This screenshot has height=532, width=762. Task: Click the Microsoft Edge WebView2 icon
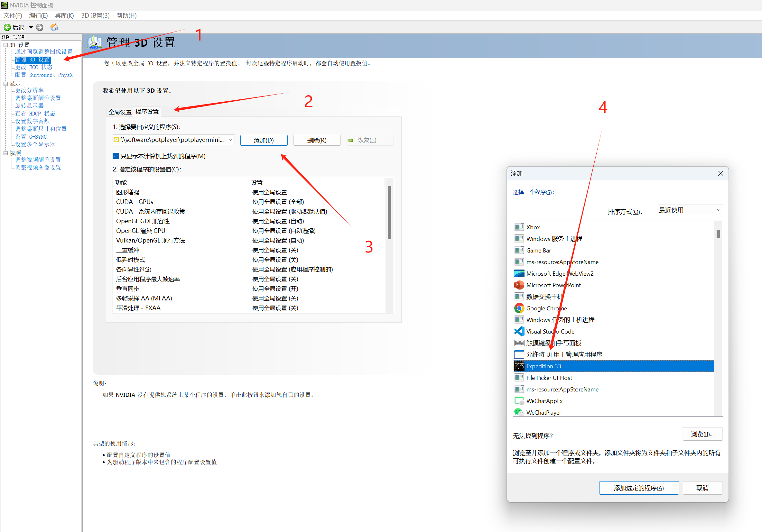click(519, 274)
